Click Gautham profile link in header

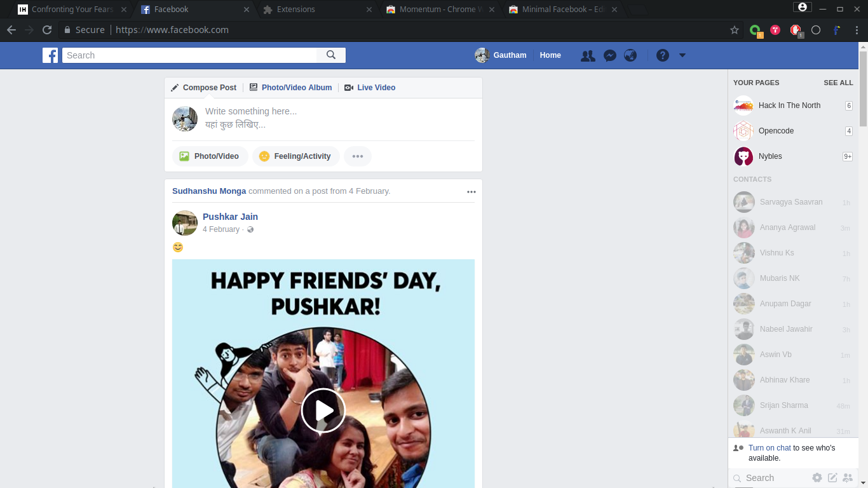coord(501,55)
